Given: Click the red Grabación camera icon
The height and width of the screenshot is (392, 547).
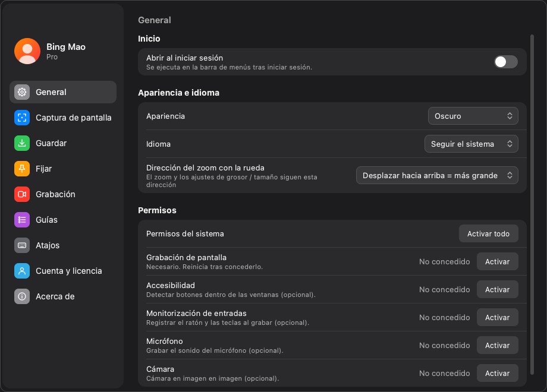Looking at the screenshot, I should point(22,194).
